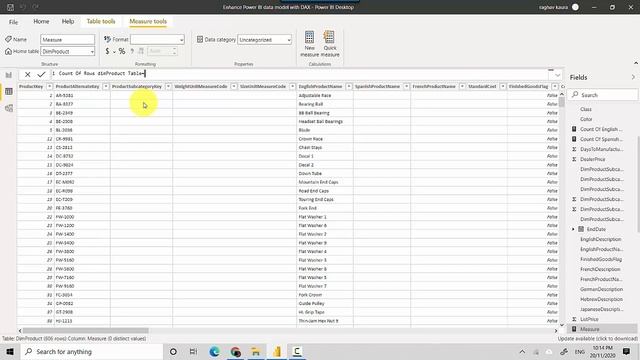640x360 pixels.
Task: Open ProductKey column filter dropdown
Action: [x=49, y=87]
